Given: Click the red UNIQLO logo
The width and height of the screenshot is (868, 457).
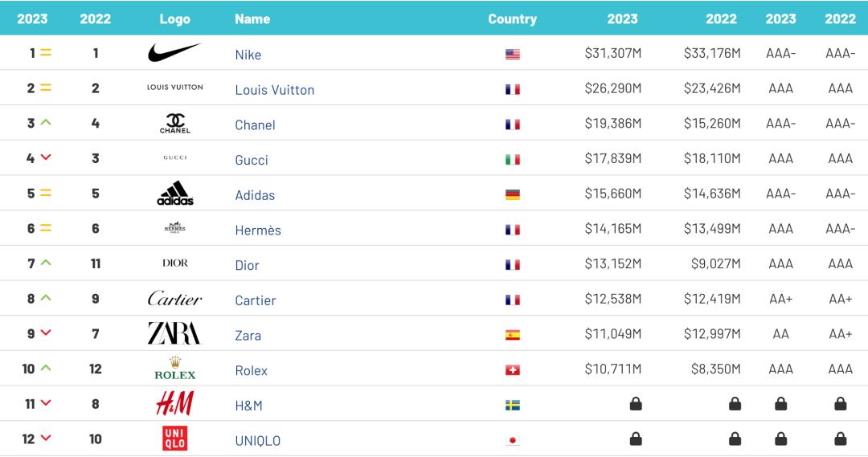Looking at the screenshot, I should [x=174, y=439].
